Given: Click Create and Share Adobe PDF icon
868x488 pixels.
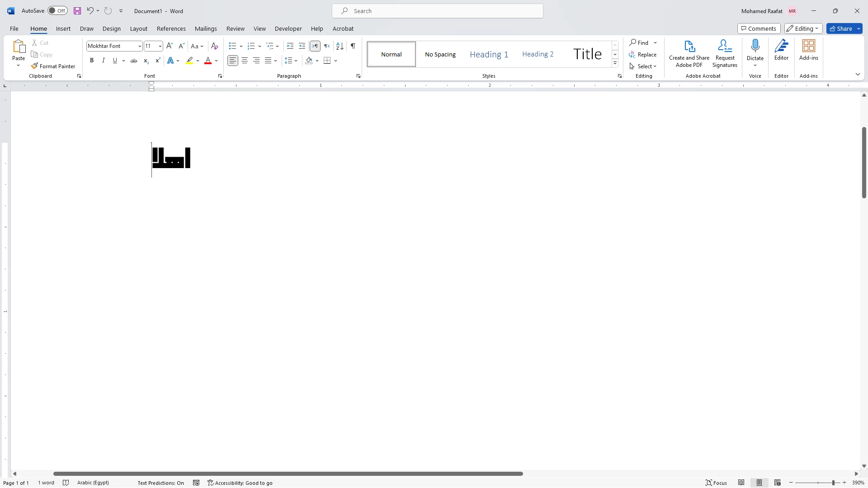Looking at the screenshot, I should click(689, 46).
